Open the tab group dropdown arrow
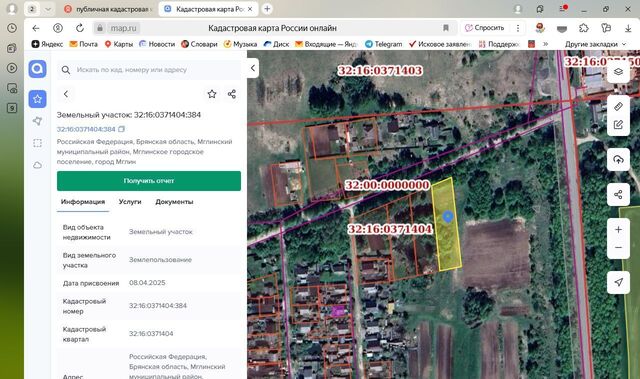This screenshot has height=379, width=640. (48, 9)
